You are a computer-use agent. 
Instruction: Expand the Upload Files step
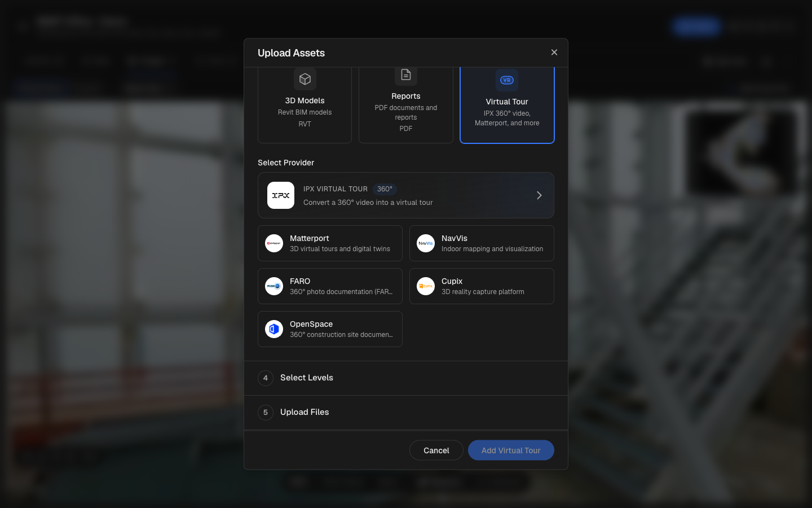(x=406, y=413)
